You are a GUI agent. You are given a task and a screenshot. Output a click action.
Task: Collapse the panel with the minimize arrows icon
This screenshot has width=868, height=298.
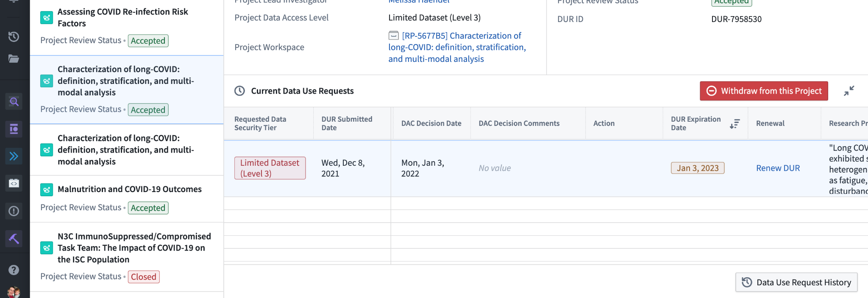coord(849,91)
